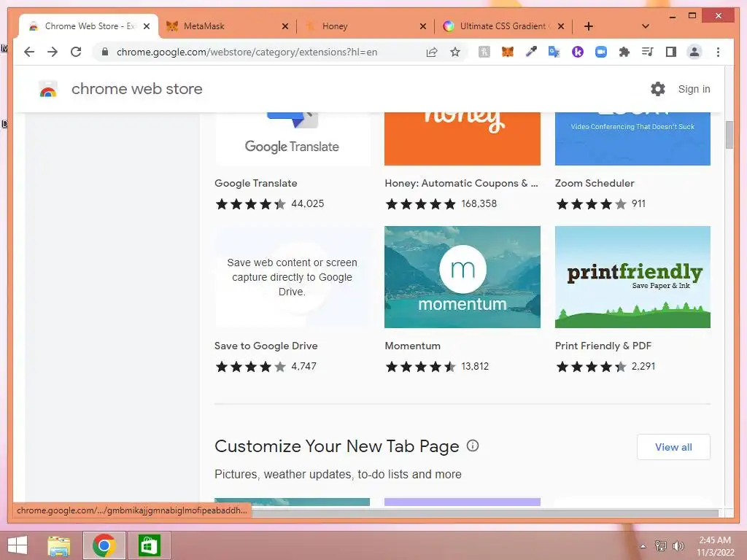
Task: Go forward to the next page
Action: tap(53, 52)
